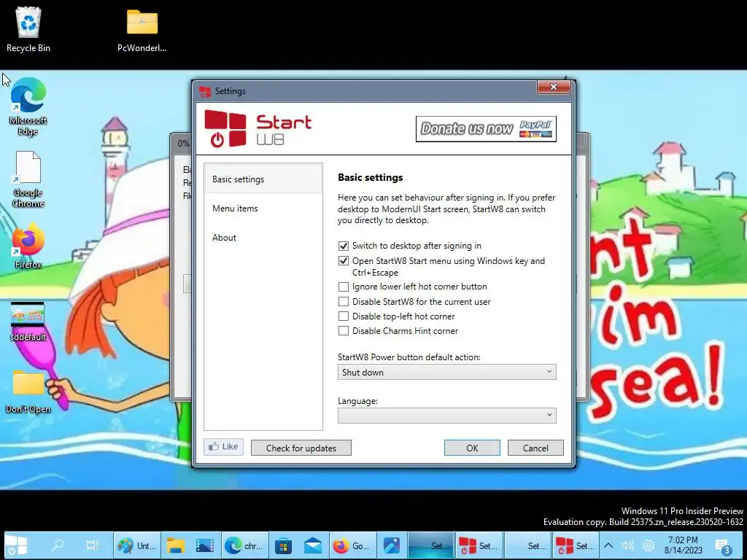747x560 pixels.
Task: Launch Firefox from the desktop shortcut
Action: (x=28, y=246)
